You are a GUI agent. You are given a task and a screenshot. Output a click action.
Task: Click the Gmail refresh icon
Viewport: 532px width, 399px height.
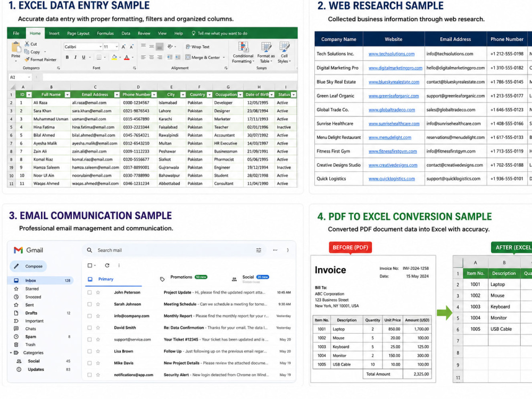(x=107, y=265)
